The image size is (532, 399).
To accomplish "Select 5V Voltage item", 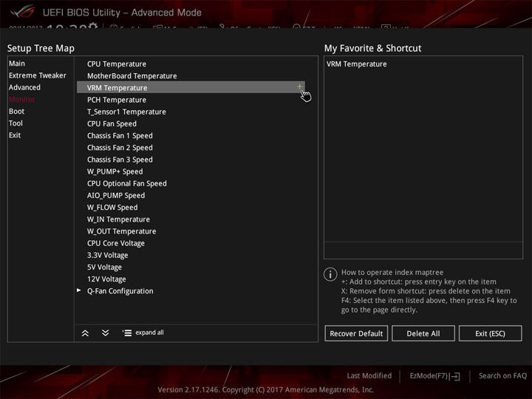I will point(104,267).
